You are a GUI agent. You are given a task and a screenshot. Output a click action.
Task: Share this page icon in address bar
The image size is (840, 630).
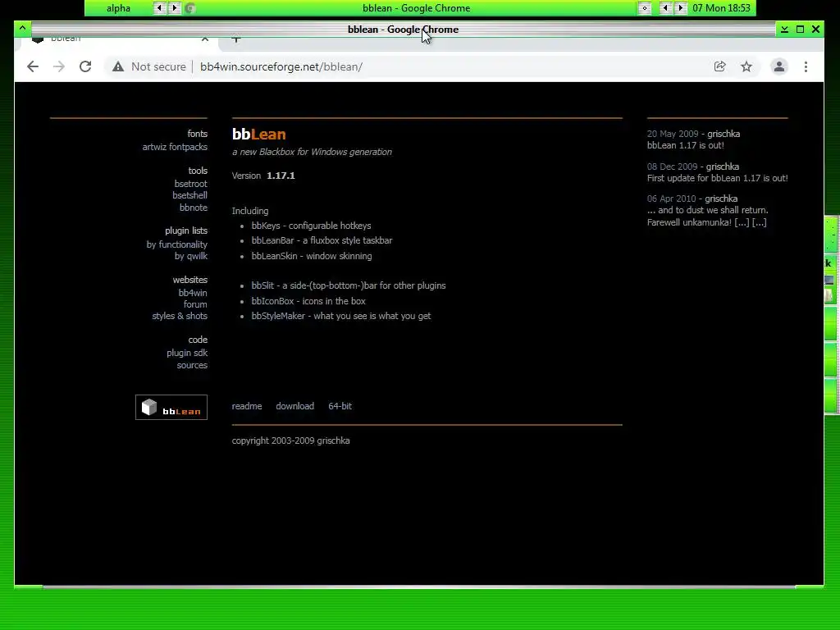coord(719,66)
